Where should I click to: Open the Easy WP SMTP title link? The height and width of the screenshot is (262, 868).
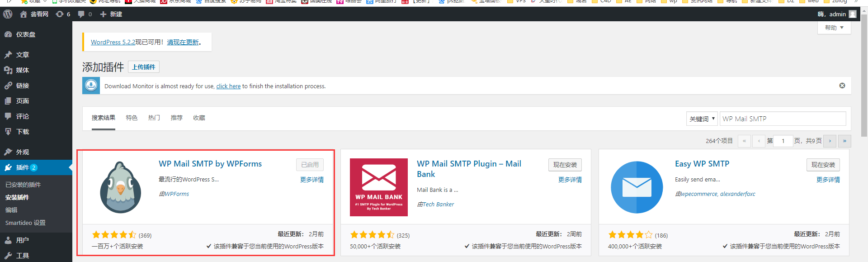(702, 164)
